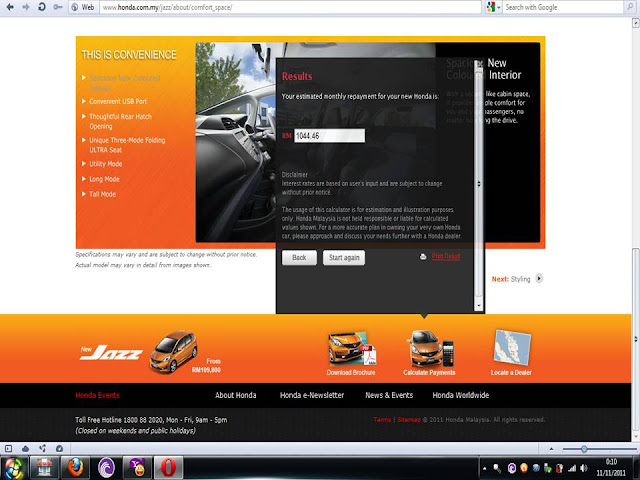The image size is (640, 480).
Task: Select Long Mode in the list
Action: [x=104, y=179]
